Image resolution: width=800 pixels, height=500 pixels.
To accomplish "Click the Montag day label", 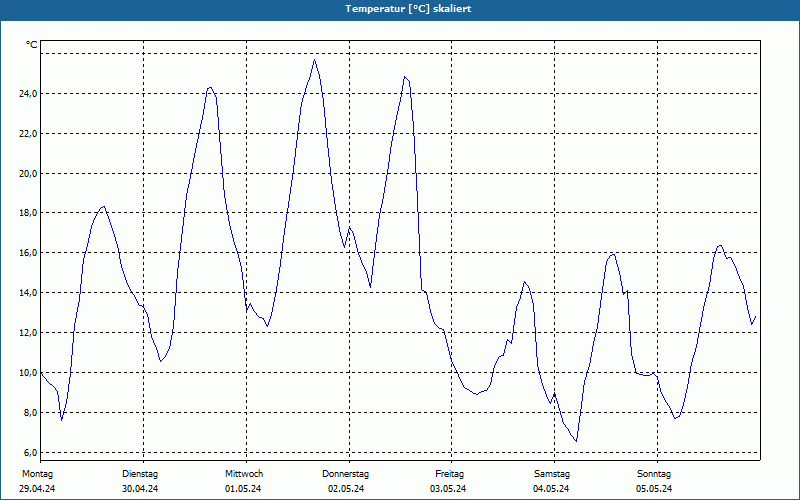I will click(37, 474).
